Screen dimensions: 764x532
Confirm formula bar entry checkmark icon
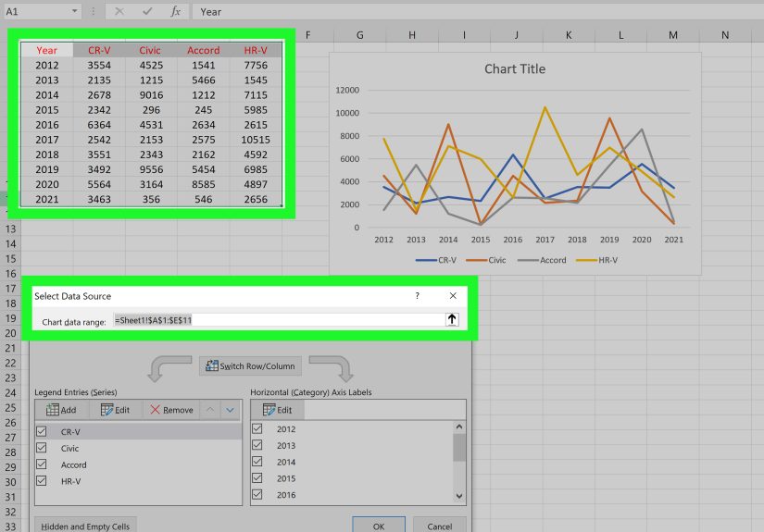coord(147,11)
